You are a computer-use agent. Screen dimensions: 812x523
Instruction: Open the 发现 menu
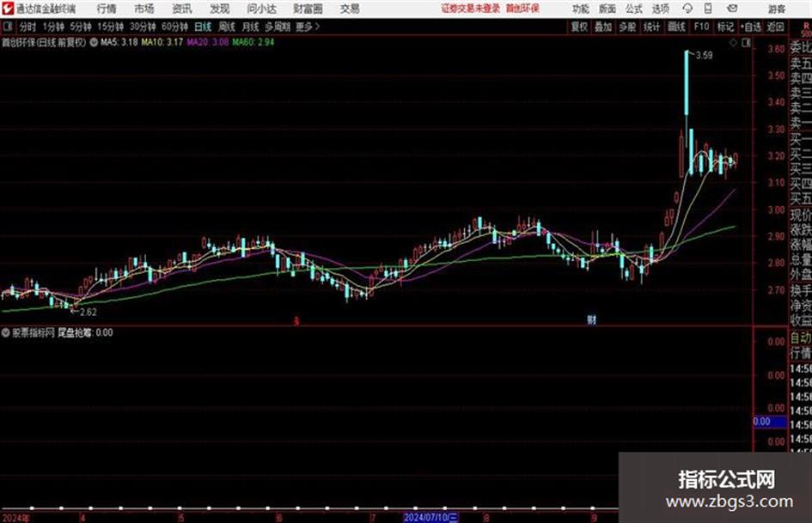point(220,9)
